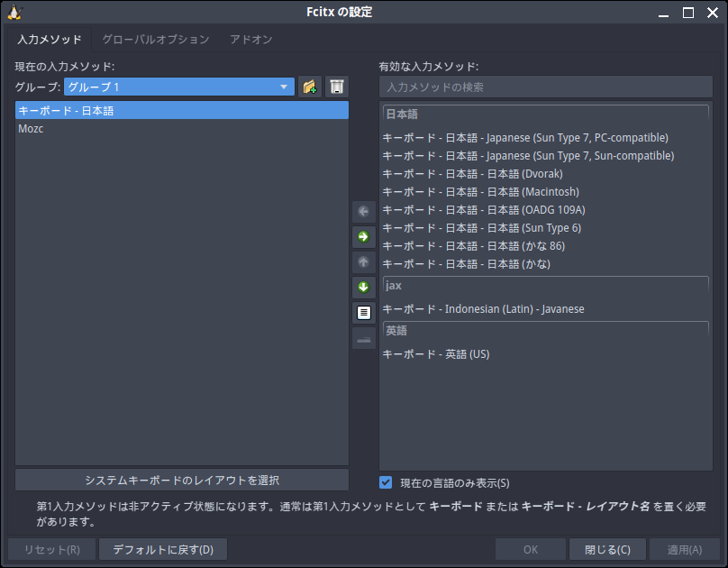Click the 英語 group header

(545, 331)
